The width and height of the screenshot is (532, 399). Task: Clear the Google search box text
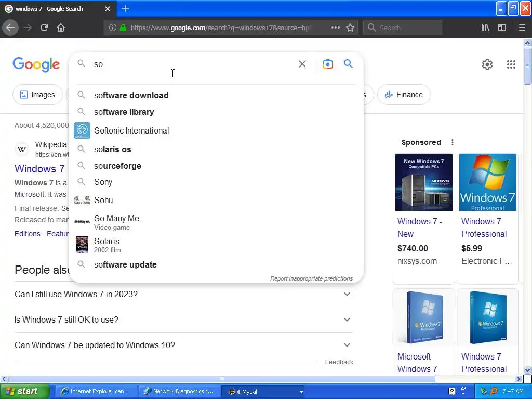pyautogui.click(x=302, y=64)
